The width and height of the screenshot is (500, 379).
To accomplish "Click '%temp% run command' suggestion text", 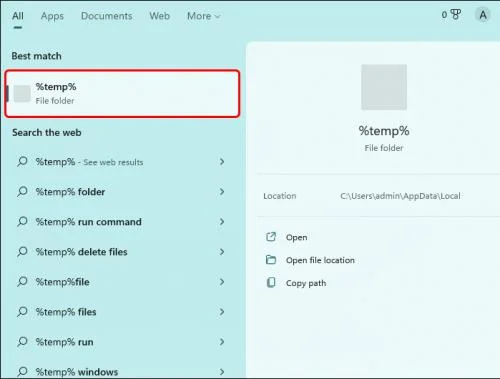I will pyautogui.click(x=89, y=222).
